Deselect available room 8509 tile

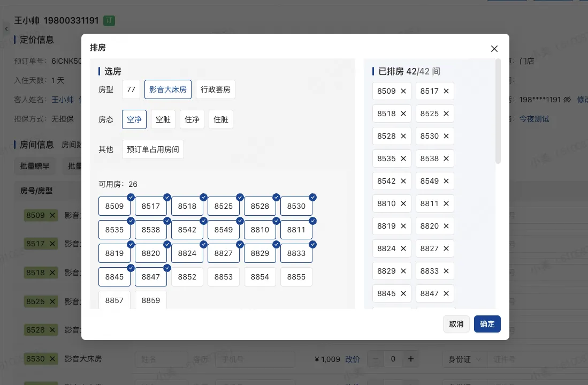114,206
